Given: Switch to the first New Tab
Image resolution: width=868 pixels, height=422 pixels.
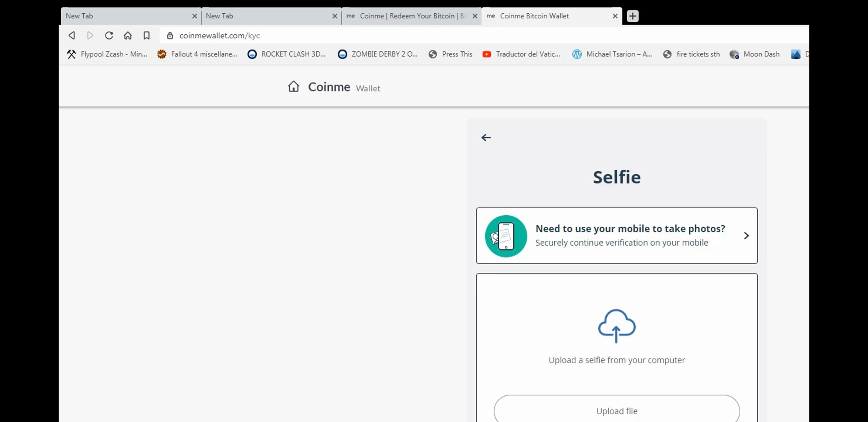Looking at the screenshot, I should click(117, 16).
